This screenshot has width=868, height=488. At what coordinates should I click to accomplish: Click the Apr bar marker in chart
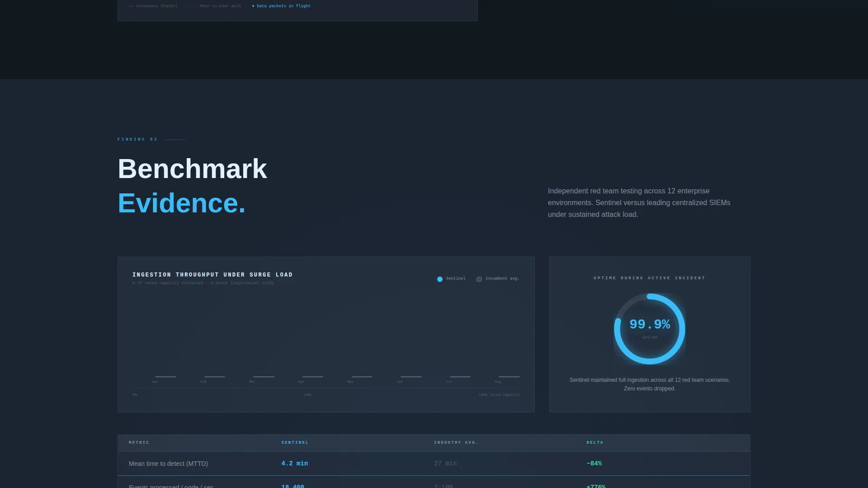coord(312,376)
